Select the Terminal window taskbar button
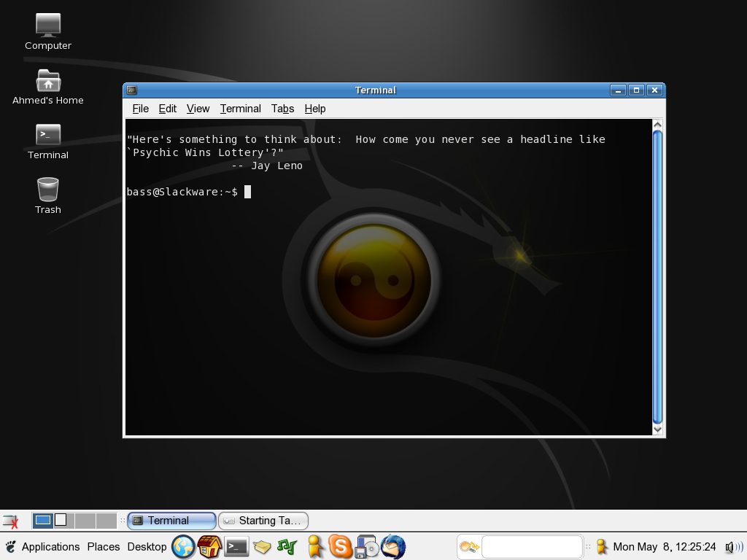 click(170, 520)
